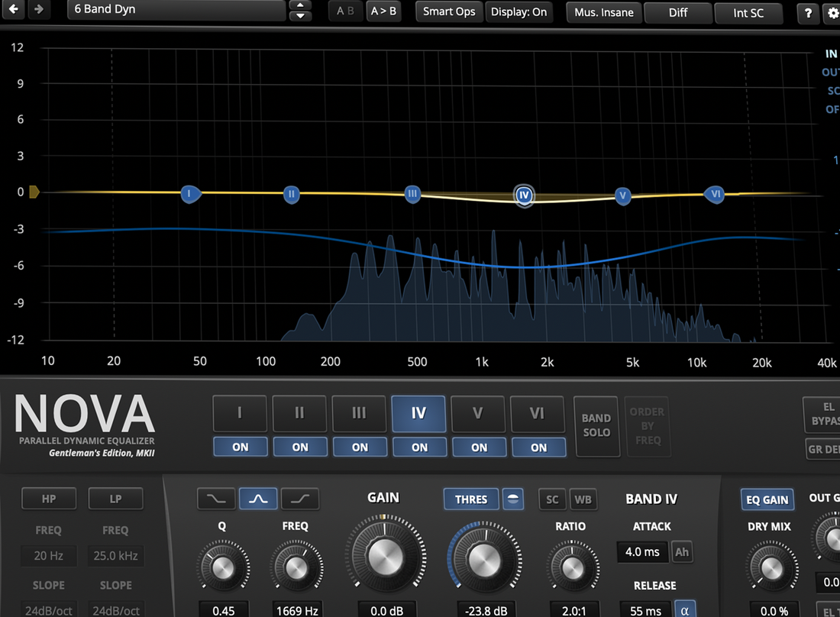This screenshot has height=617, width=840.
Task: Select the high shelf filter shape icon
Action: click(300, 499)
